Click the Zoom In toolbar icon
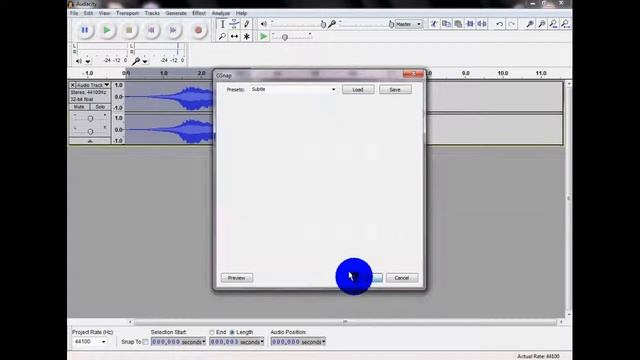The height and width of the screenshot is (360, 640). click(529, 24)
